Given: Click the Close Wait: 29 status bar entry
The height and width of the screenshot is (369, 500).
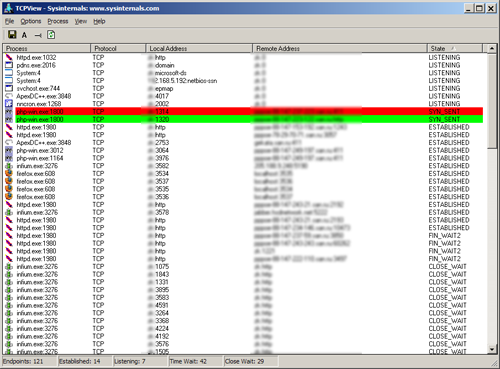Looking at the screenshot, I should click(251, 361).
